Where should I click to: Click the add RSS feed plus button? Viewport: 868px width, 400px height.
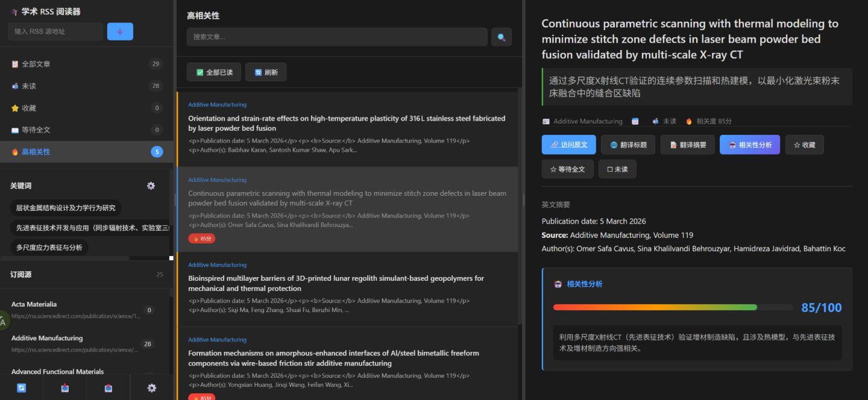point(120,32)
